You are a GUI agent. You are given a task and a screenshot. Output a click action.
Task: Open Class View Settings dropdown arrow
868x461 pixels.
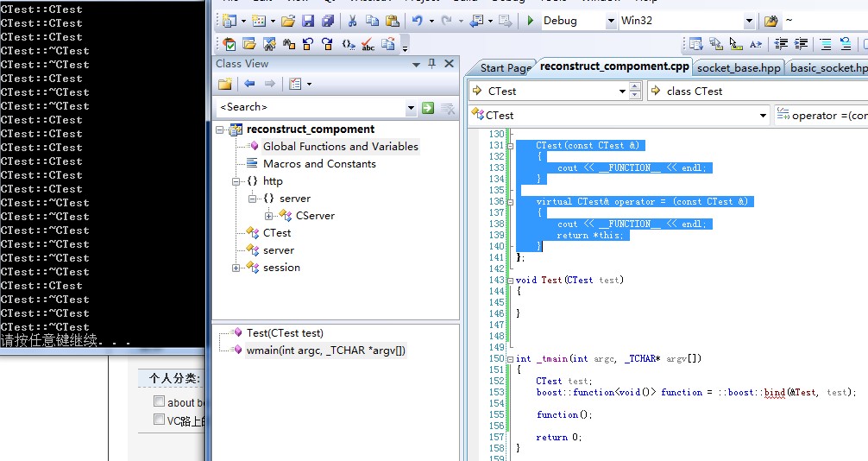[x=309, y=85]
